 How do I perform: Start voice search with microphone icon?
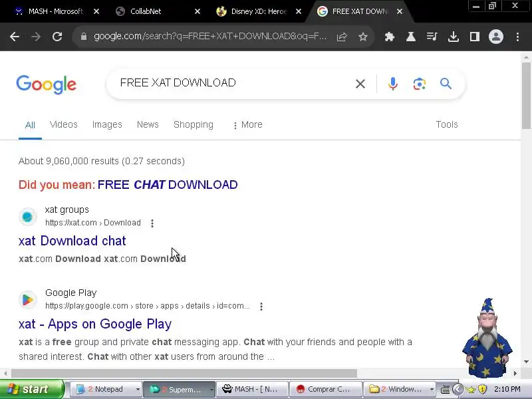393,84
